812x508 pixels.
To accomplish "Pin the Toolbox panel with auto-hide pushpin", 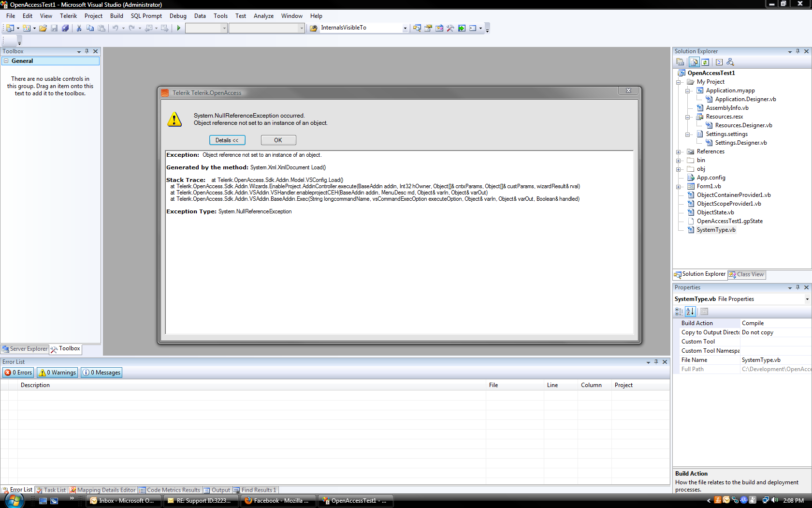I will point(87,51).
